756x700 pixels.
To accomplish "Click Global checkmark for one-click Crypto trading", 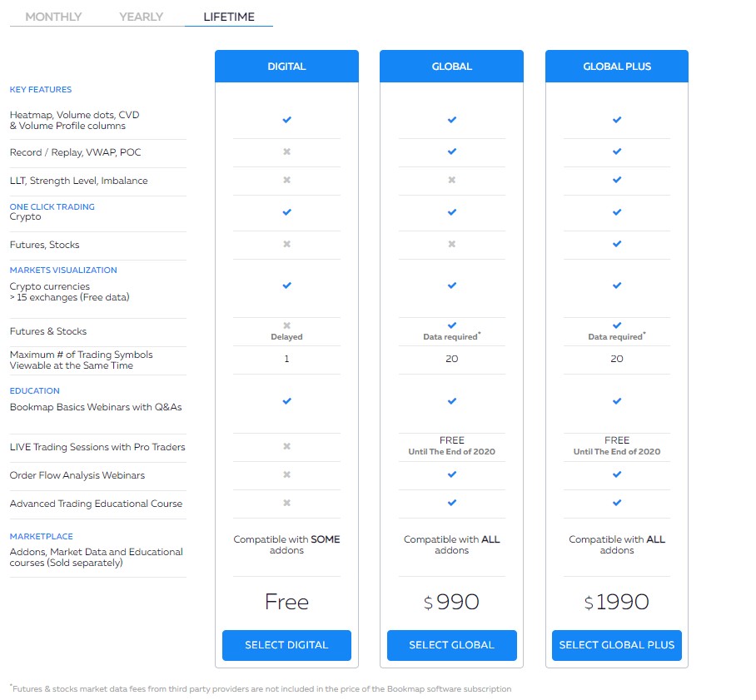I will [452, 212].
